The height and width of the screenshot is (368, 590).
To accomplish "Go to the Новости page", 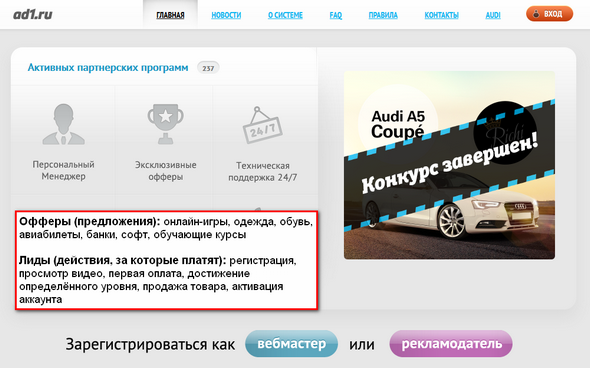I will coord(226,15).
